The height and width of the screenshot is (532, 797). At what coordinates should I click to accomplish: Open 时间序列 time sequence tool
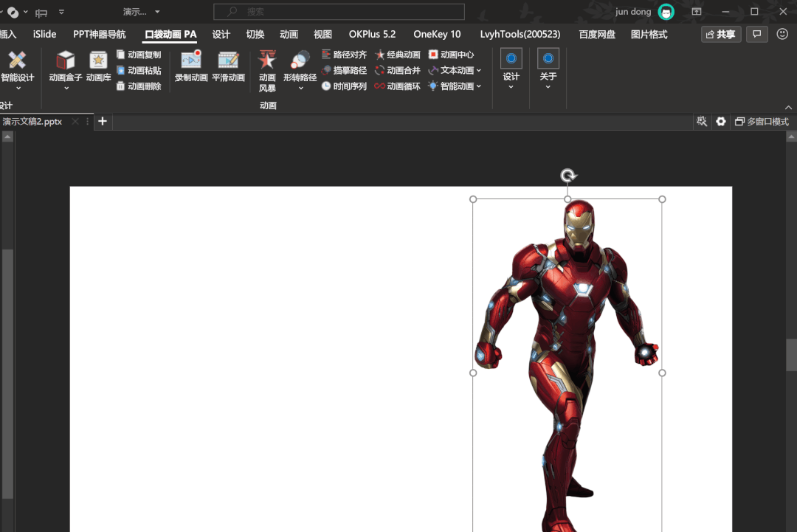[345, 86]
